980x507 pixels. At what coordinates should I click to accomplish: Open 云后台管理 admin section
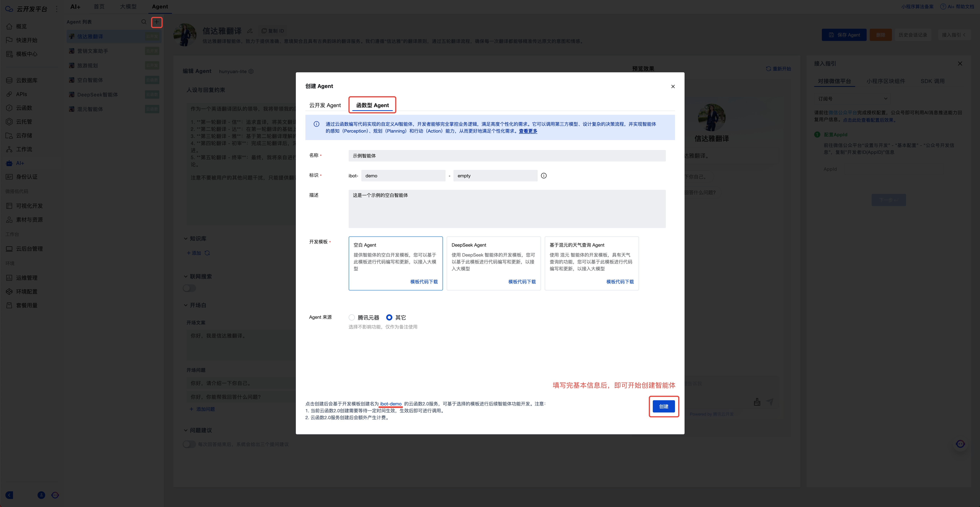click(25, 249)
